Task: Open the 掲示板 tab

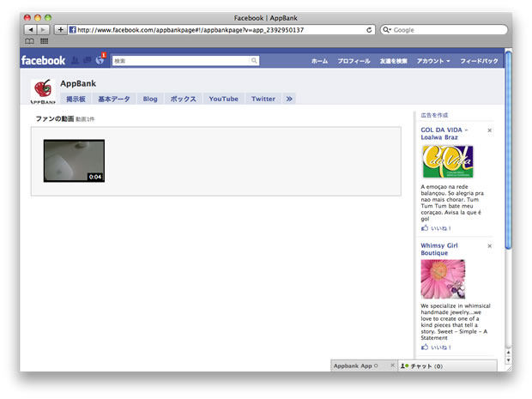Action: pyautogui.click(x=76, y=99)
